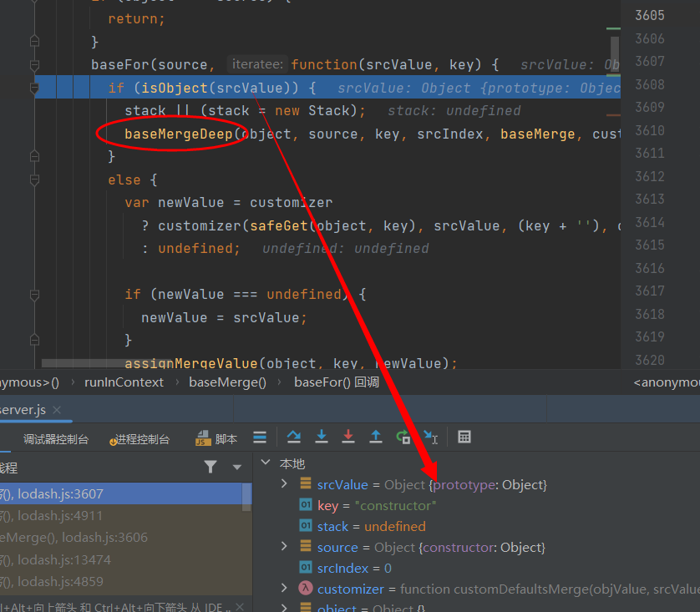Image resolution: width=700 pixels, height=612 pixels.
Task: Click the stack primitive value icon
Action: 306,525
